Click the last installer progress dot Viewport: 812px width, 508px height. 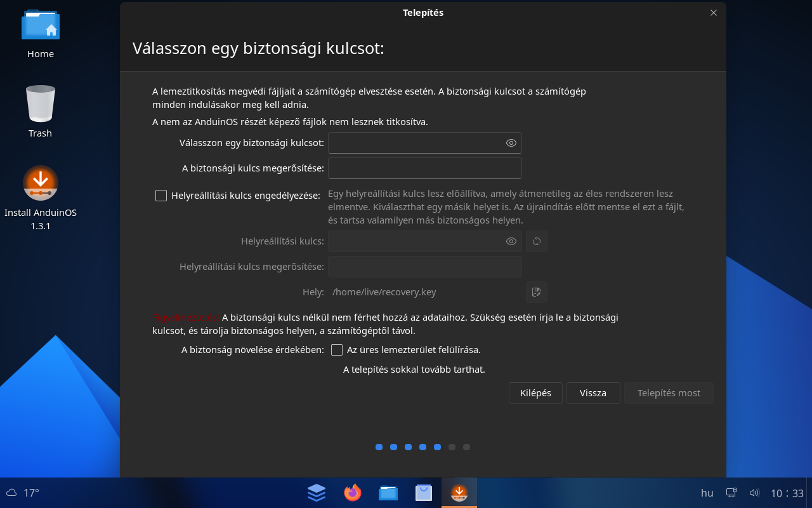click(x=466, y=447)
